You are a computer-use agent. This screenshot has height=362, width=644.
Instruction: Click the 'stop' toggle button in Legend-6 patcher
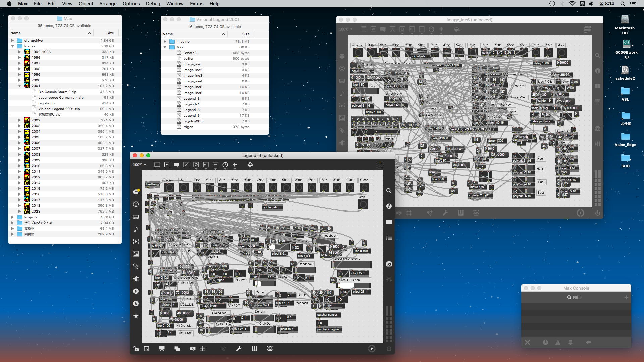(363, 204)
